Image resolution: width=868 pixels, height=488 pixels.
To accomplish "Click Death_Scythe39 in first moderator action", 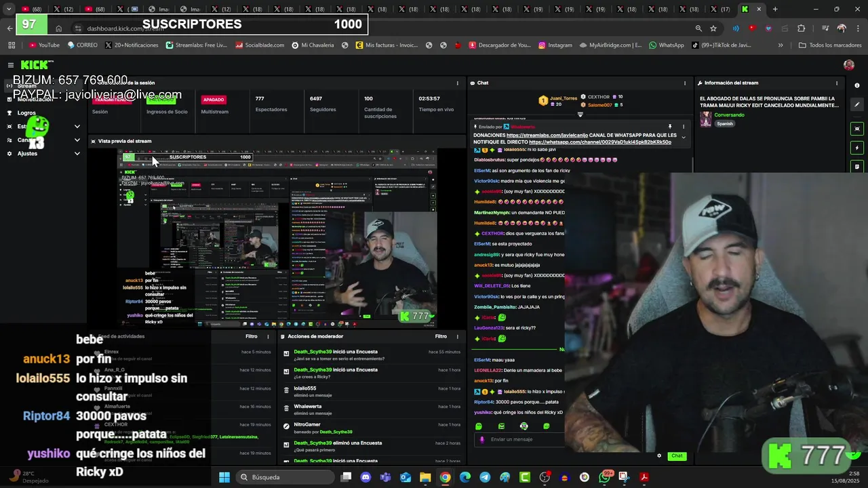I will 312,352.
